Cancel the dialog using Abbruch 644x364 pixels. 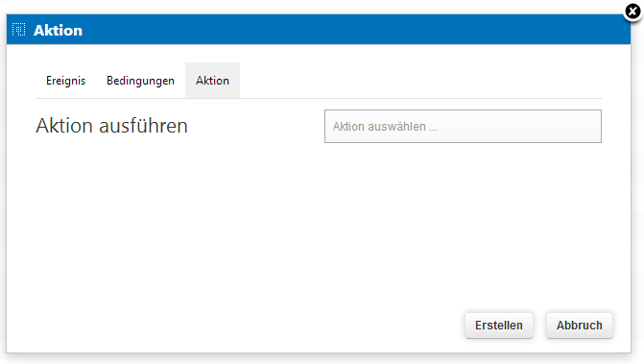579,326
